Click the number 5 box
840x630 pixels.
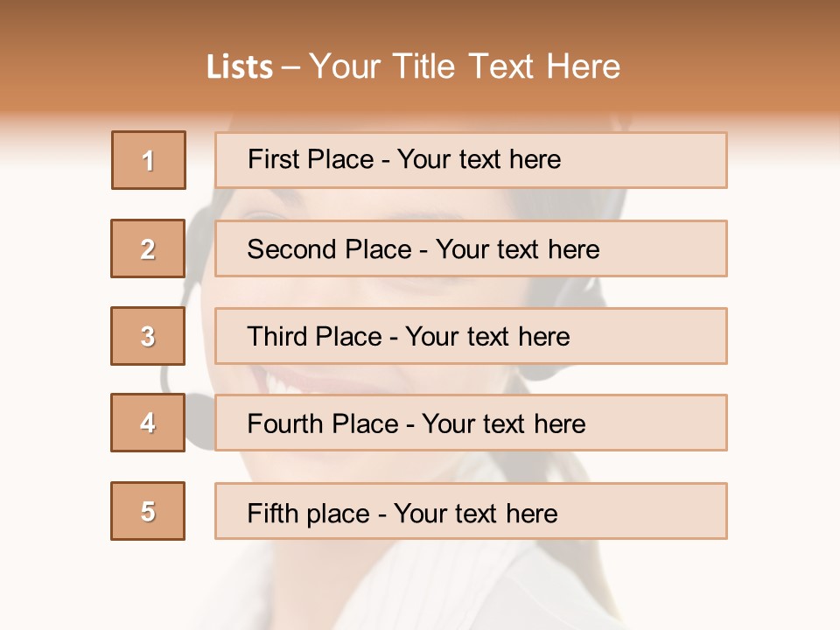(148, 511)
